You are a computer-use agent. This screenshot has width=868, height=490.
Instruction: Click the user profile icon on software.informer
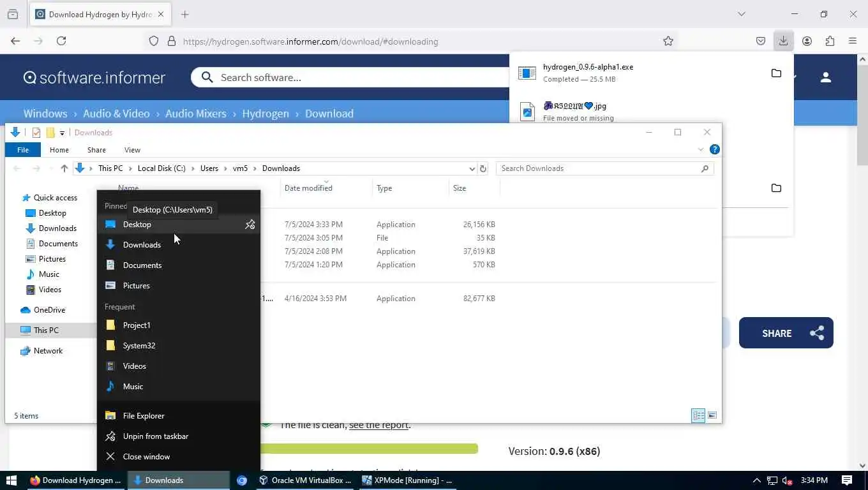pos(826,77)
